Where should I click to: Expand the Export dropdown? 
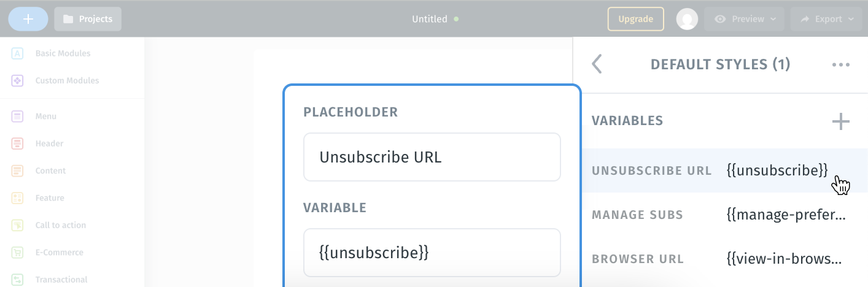(x=826, y=19)
